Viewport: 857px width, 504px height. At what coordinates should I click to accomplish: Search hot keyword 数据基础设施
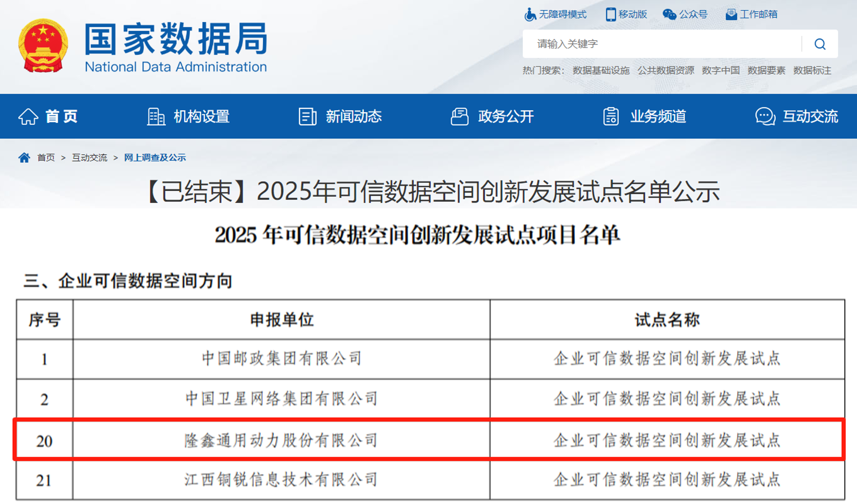click(601, 70)
